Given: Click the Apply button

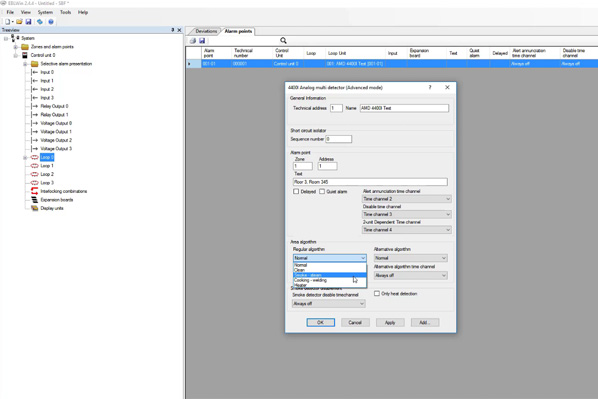Looking at the screenshot, I should [x=390, y=322].
